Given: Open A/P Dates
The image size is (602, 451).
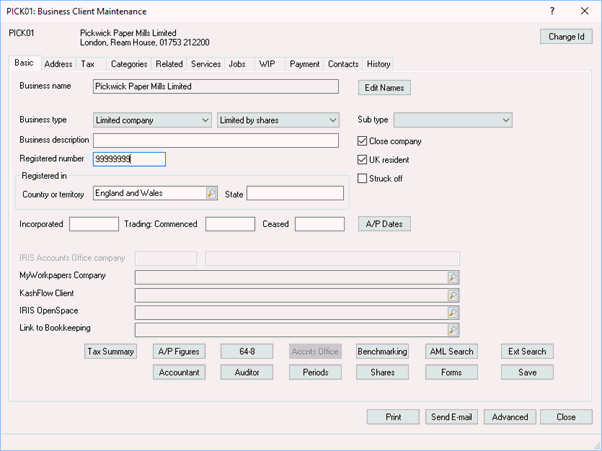Looking at the screenshot, I should [384, 224].
